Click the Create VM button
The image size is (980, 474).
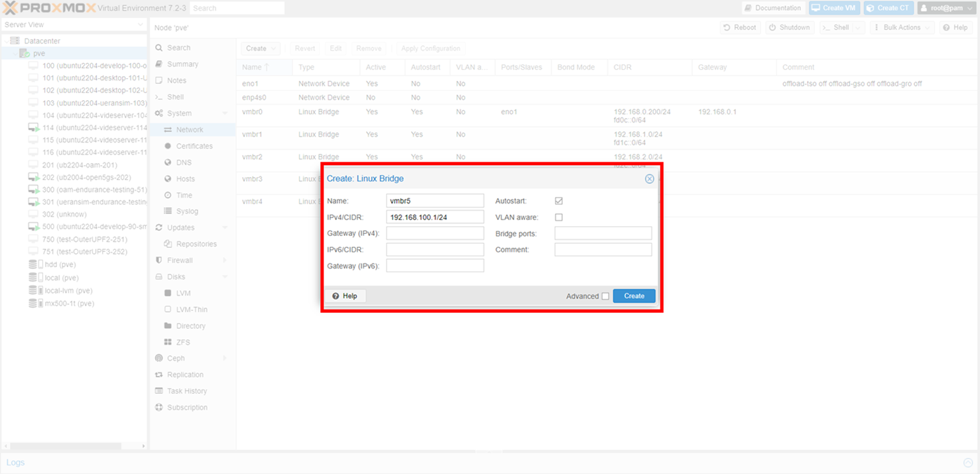pos(834,8)
